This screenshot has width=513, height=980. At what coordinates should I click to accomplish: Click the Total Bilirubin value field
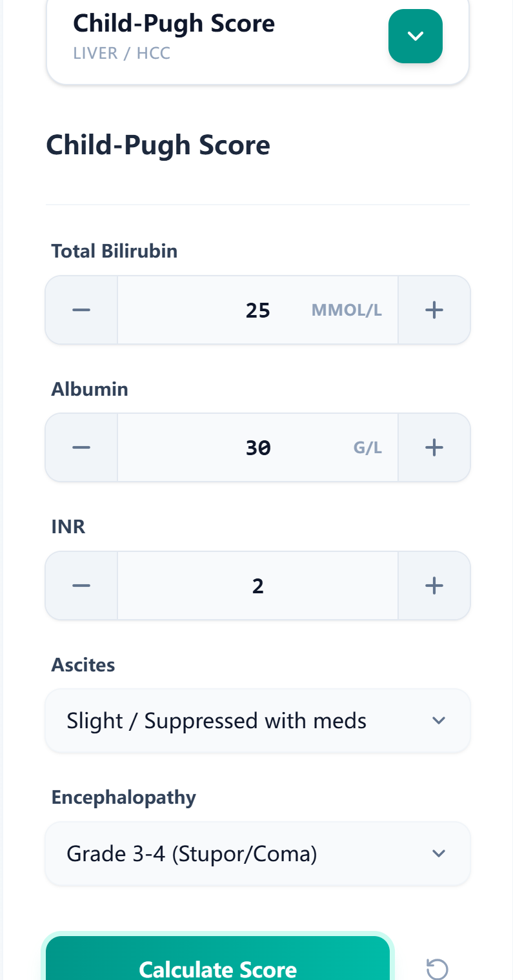[257, 310]
